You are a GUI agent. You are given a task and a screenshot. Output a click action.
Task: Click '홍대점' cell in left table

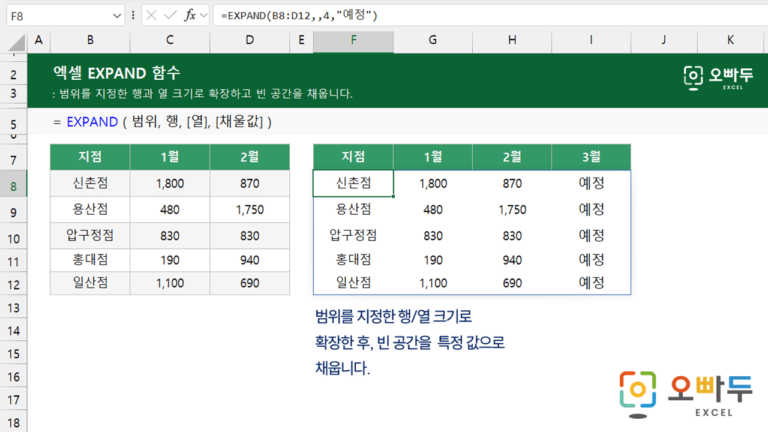(90, 260)
